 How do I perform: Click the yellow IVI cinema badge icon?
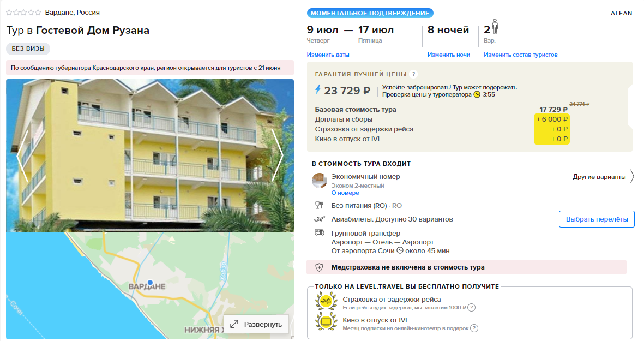(x=326, y=321)
